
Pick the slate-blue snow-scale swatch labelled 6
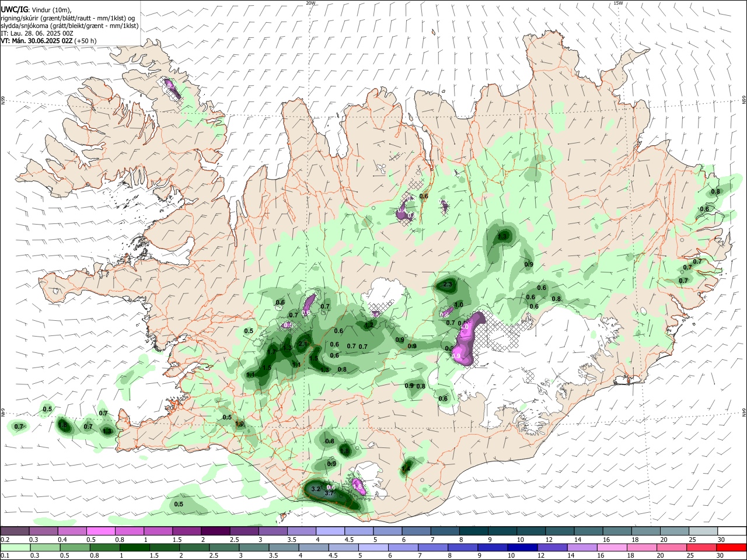[x=416, y=531]
